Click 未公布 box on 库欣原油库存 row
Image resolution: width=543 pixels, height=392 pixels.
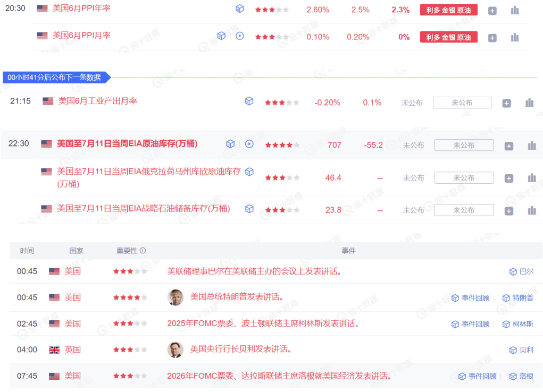coord(464,178)
